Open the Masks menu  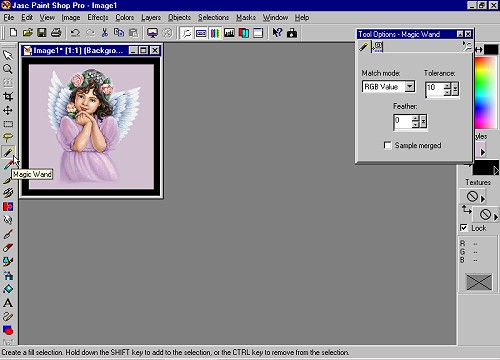point(246,17)
